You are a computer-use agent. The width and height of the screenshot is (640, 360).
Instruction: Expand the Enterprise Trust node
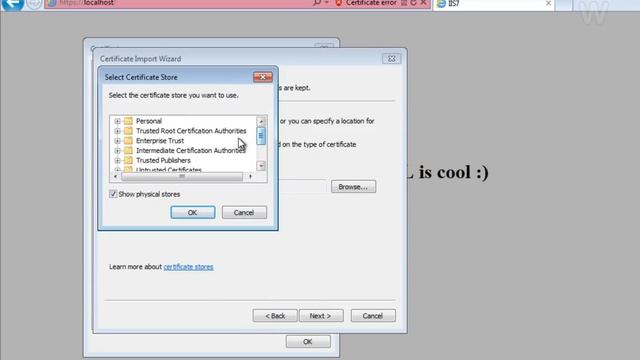point(118,141)
